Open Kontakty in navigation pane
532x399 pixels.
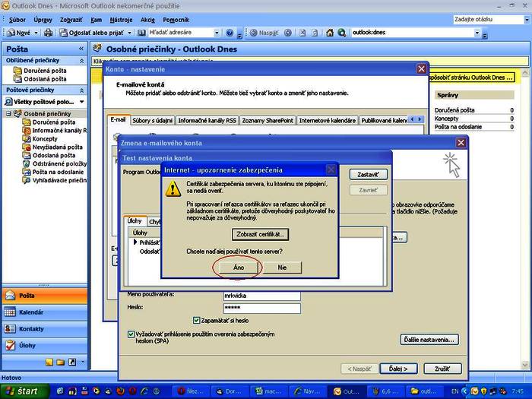[x=45, y=329]
